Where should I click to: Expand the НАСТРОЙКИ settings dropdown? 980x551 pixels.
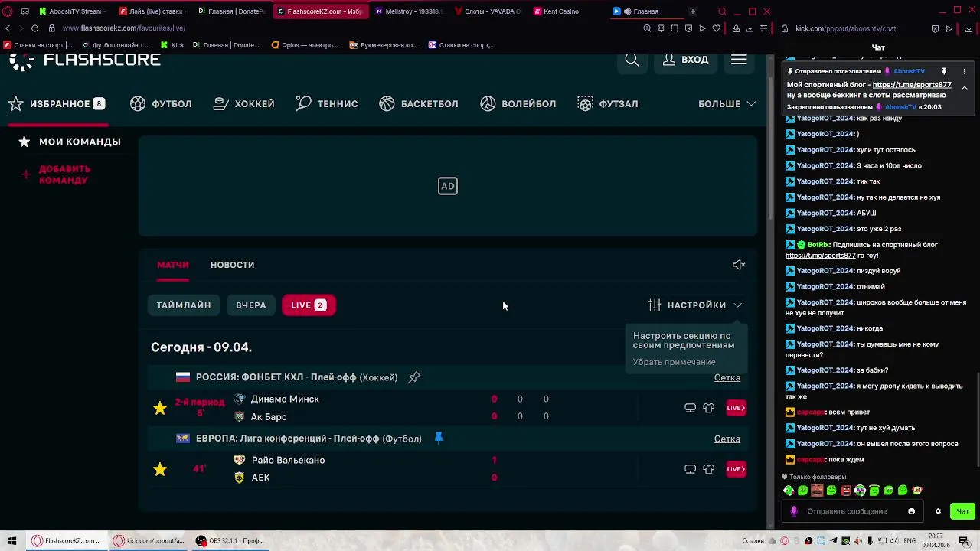[695, 305]
